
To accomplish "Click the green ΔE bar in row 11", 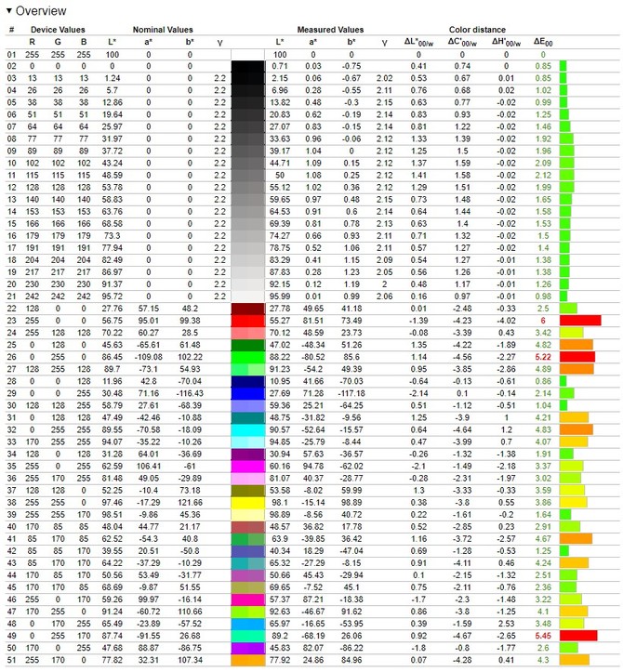I will pos(567,176).
